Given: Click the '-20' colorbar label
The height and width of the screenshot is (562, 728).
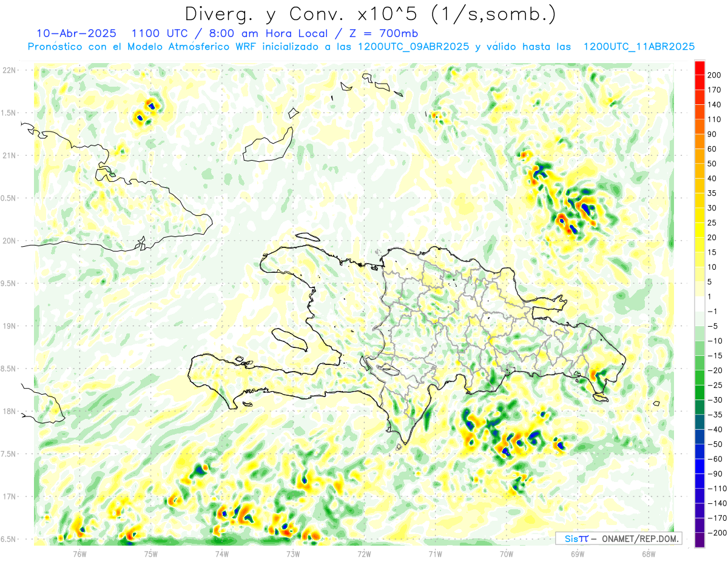Looking at the screenshot, I should click(x=715, y=370).
